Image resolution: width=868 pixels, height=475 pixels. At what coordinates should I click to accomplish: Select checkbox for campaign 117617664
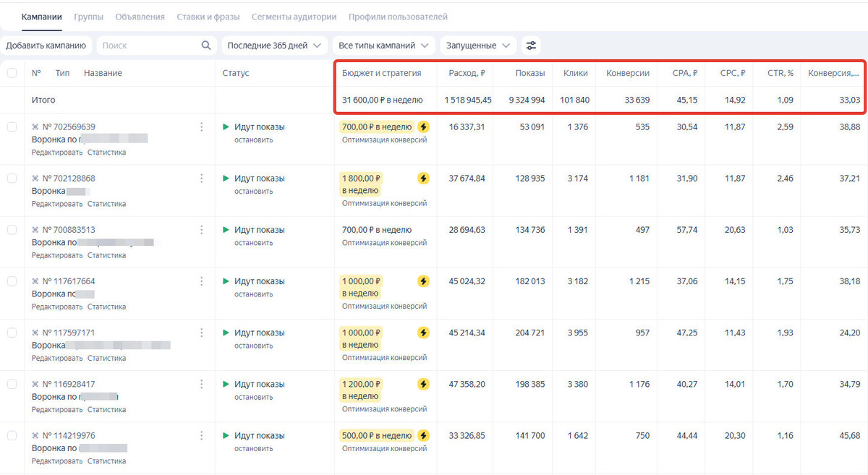click(12, 281)
